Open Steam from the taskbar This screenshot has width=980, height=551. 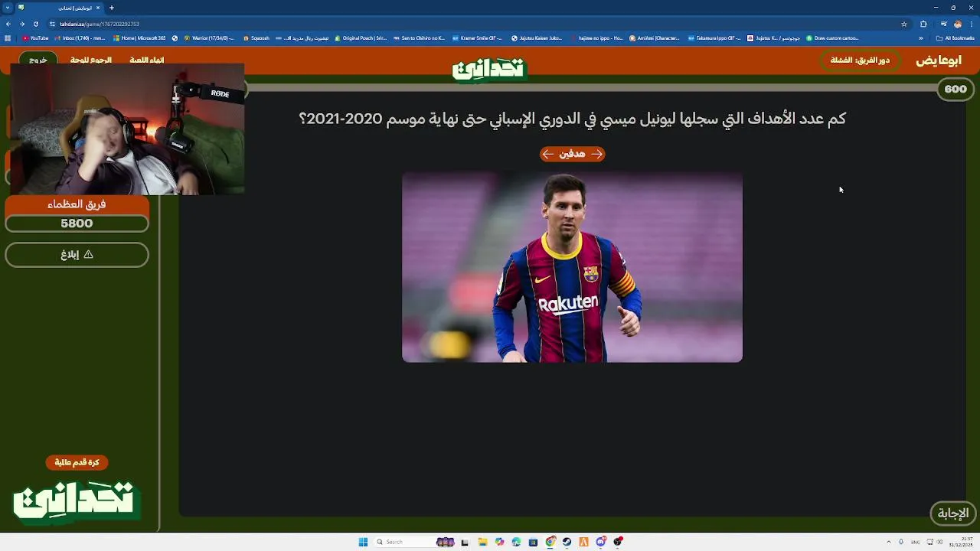(x=567, y=542)
